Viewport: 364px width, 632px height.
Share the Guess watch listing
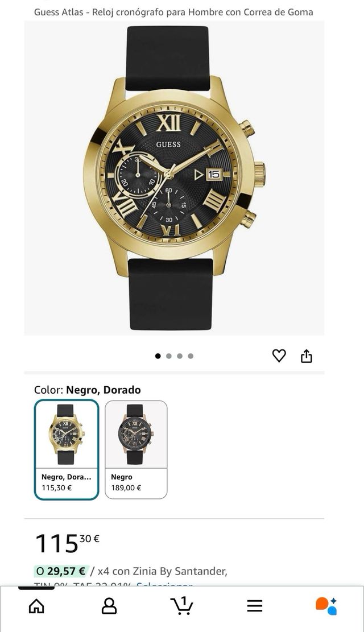click(x=307, y=354)
